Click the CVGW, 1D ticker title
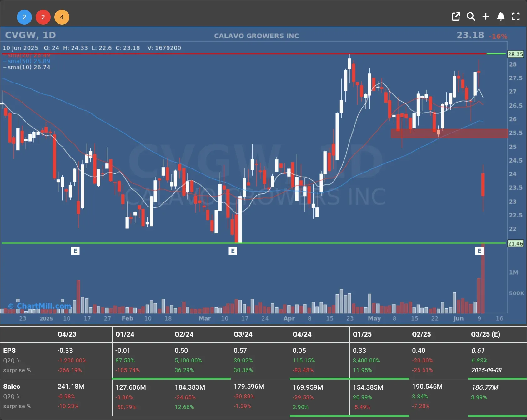Screen dimensions: 527x420 [x=31, y=35]
